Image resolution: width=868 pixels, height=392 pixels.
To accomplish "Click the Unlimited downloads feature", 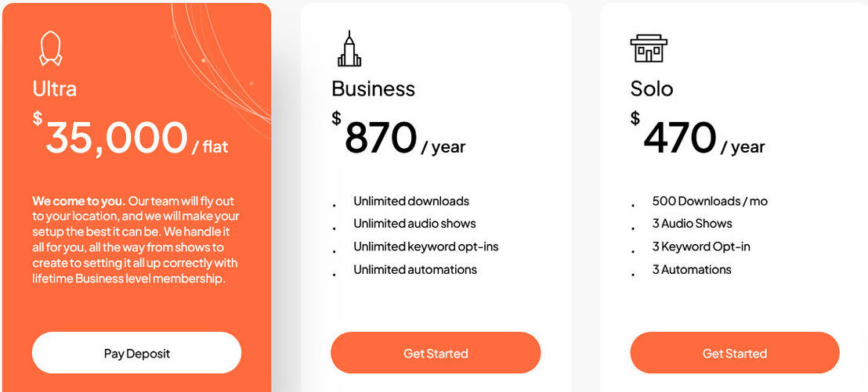I will tap(411, 201).
